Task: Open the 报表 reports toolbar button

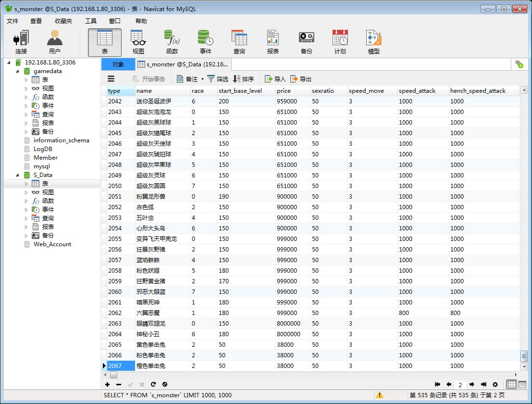Action: tap(273, 42)
